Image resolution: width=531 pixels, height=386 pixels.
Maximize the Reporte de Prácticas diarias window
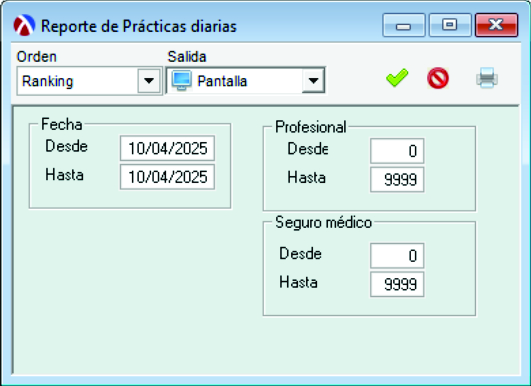coord(450,25)
